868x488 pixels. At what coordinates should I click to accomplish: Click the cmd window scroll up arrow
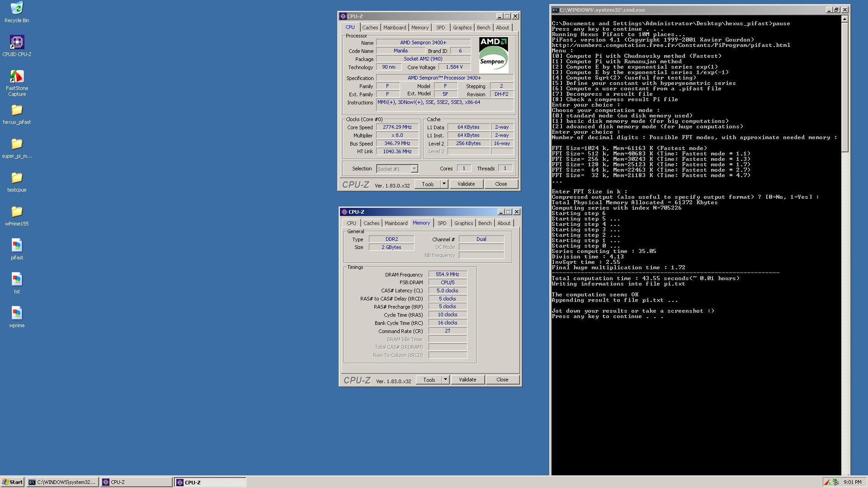tap(844, 19)
